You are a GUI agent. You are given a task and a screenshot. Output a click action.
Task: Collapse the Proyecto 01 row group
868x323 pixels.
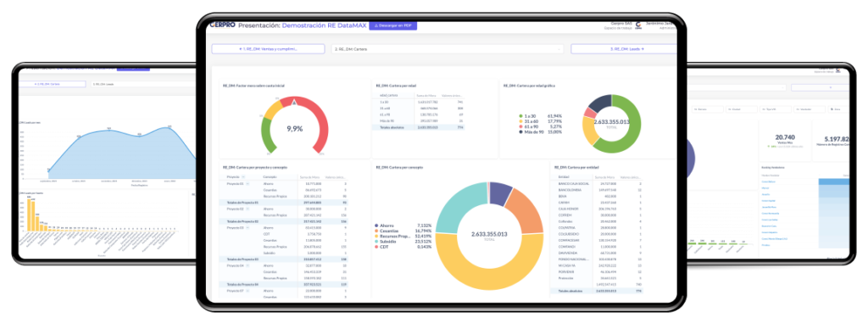pos(247,183)
